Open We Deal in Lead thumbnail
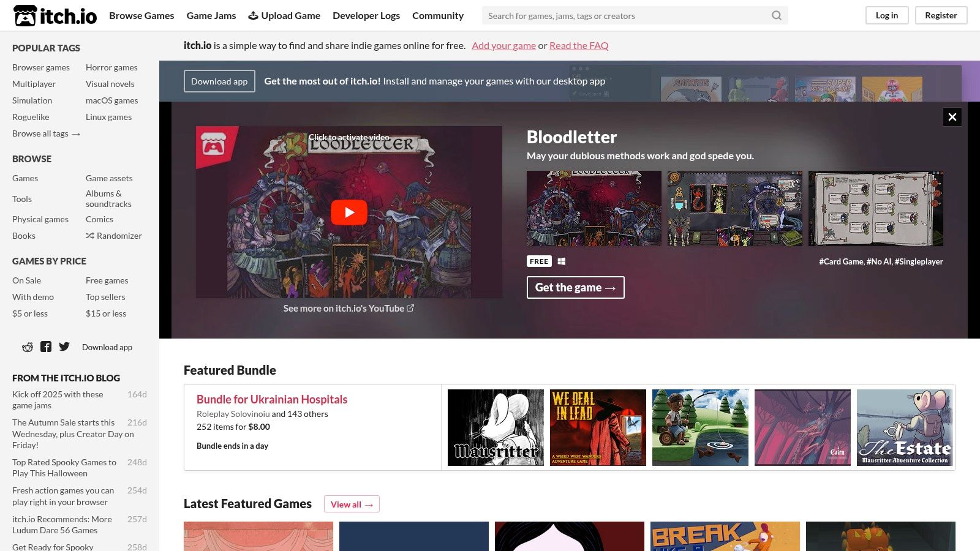The height and width of the screenshot is (551, 980). tap(598, 427)
